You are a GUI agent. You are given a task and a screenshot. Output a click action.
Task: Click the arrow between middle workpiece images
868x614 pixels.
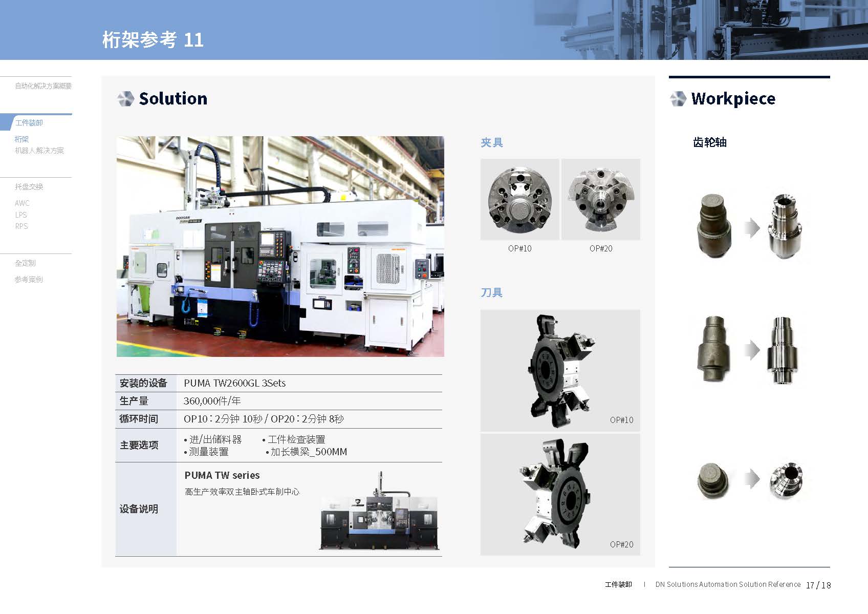point(751,350)
